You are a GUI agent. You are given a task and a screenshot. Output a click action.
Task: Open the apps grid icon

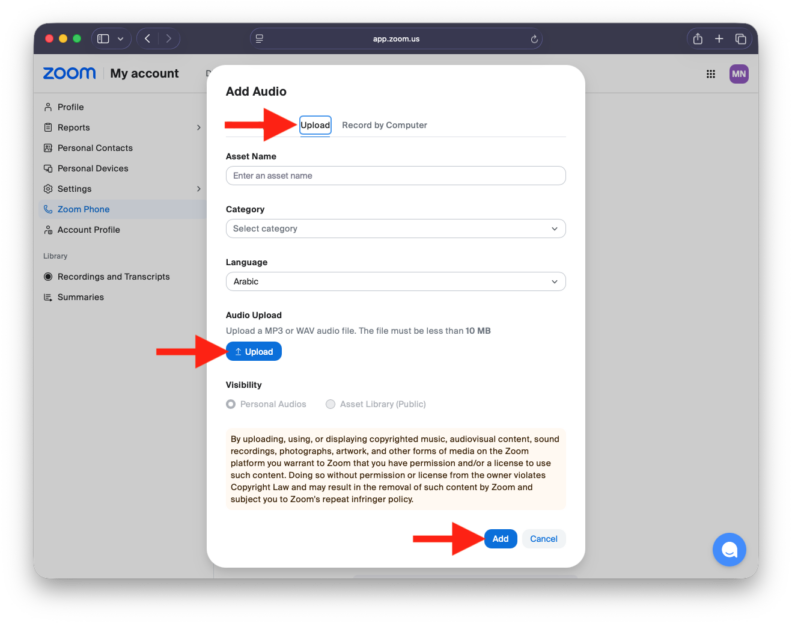711,74
